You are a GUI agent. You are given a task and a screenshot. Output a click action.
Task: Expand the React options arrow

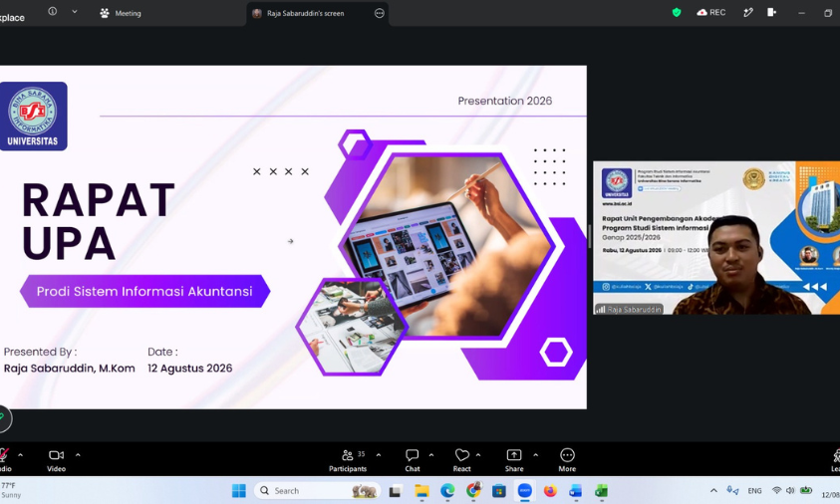coord(478,455)
